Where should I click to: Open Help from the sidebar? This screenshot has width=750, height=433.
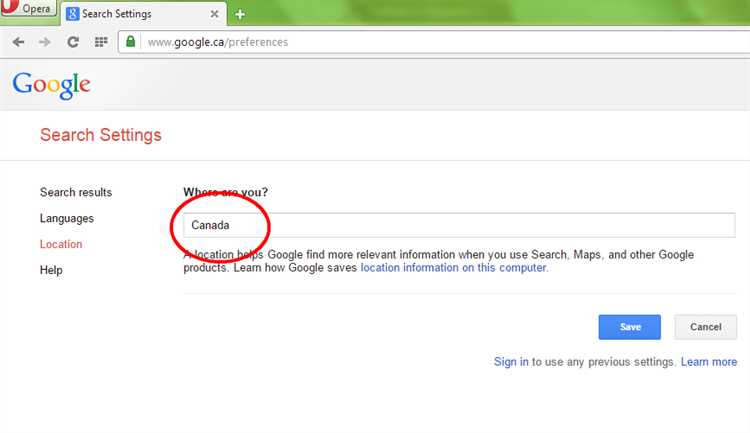[x=51, y=270]
